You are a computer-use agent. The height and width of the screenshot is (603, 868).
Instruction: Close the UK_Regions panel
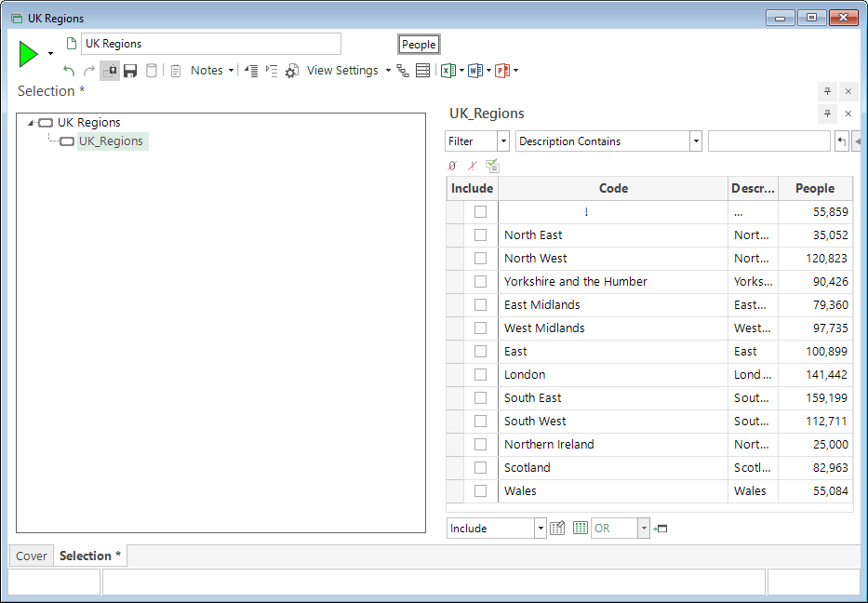coord(848,114)
